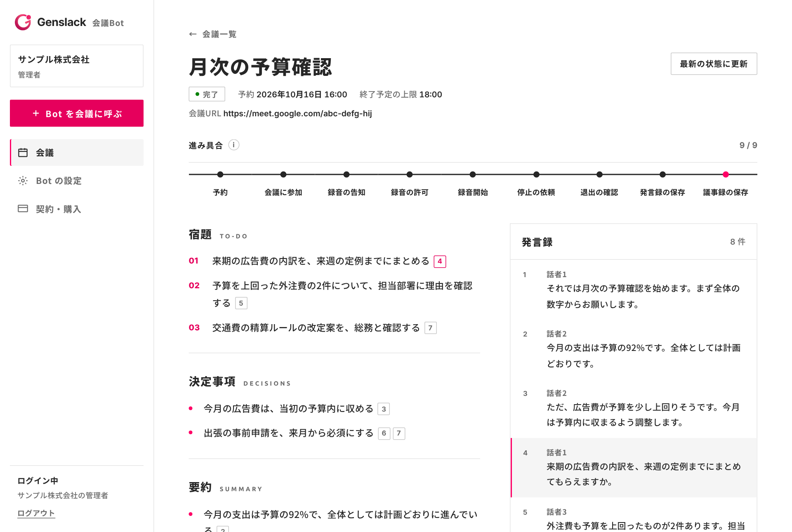Click the card icon for 契約・購入
Image resolution: width=792 pixels, height=532 pixels.
pos(23,209)
